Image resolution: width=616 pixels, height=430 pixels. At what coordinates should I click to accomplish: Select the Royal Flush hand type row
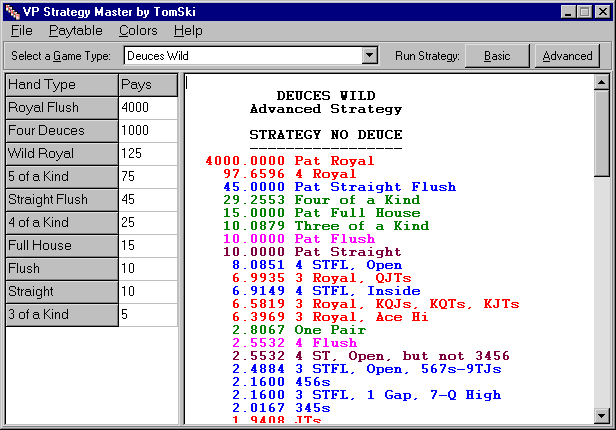pyautogui.click(x=62, y=108)
